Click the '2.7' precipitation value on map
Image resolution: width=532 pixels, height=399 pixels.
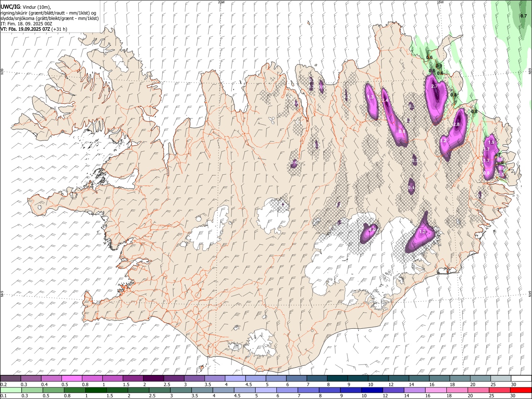pos(434,86)
